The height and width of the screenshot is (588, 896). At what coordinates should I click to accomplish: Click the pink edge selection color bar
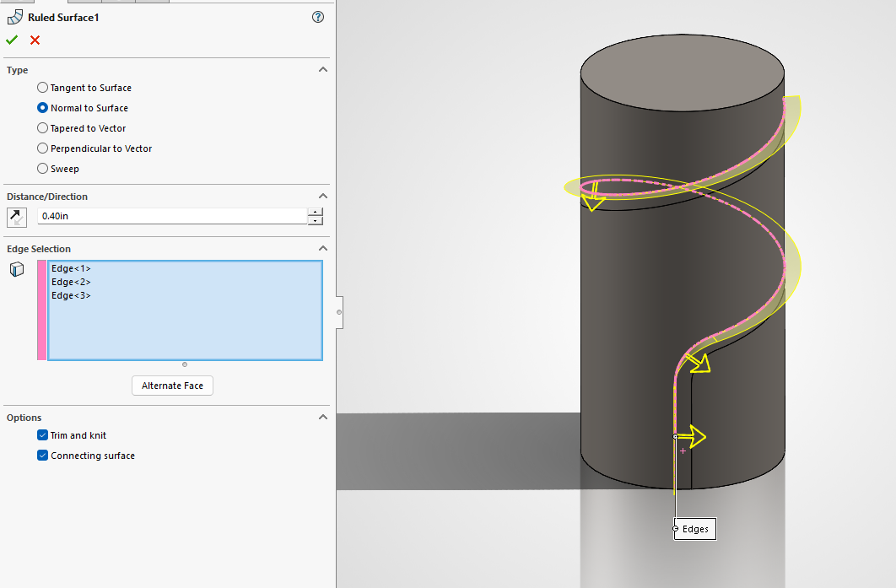(x=41, y=310)
